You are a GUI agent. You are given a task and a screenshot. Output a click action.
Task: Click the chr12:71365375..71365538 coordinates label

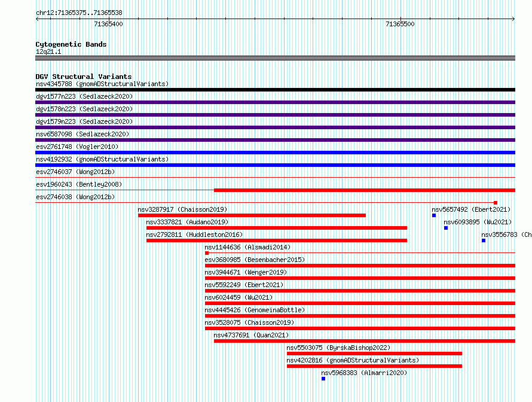click(x=79, y=13)
